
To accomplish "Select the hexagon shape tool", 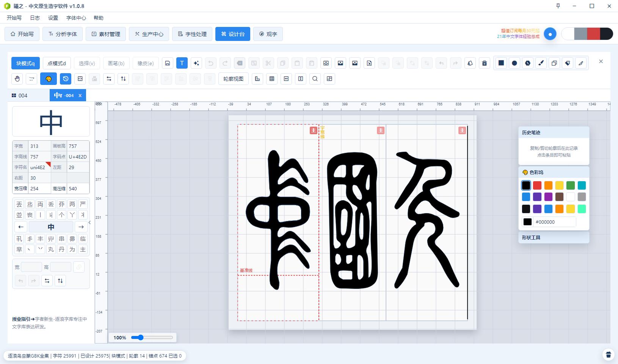I will pyautogui.click(x=528, y=63).
